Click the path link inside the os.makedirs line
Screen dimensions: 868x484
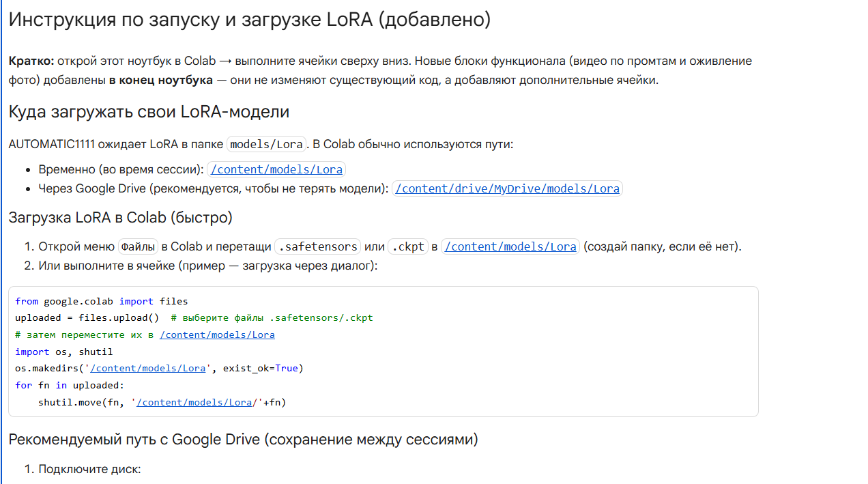148,368
